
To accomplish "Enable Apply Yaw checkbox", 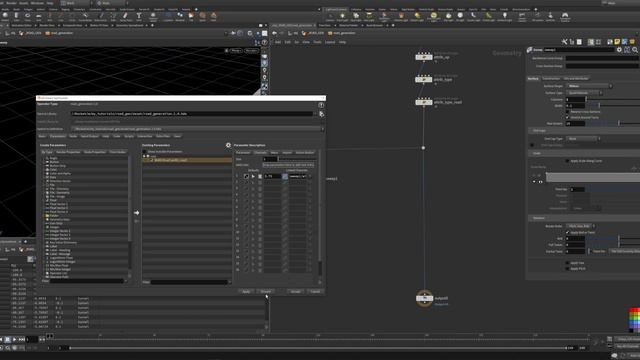I will pos(567,263).
